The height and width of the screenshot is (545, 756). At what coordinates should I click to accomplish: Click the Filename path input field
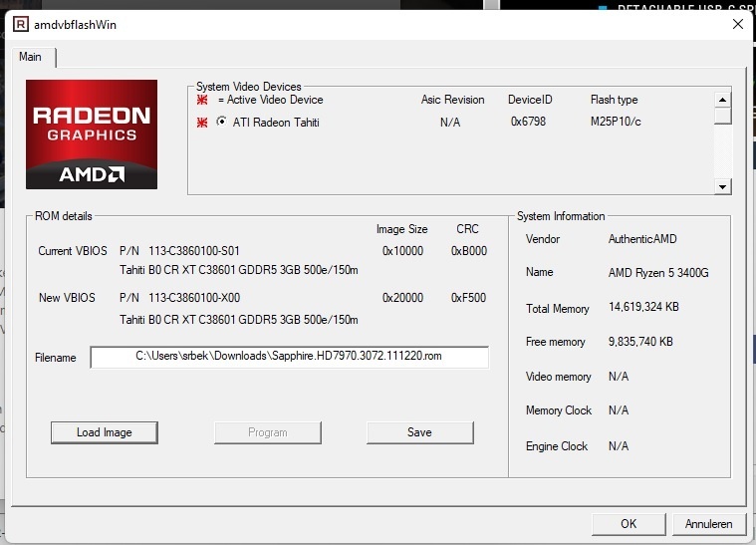[x=289, y=357]
